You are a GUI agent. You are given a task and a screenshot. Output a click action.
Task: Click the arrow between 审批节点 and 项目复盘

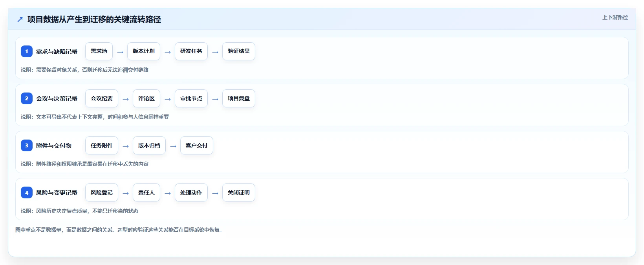point(215,99)
